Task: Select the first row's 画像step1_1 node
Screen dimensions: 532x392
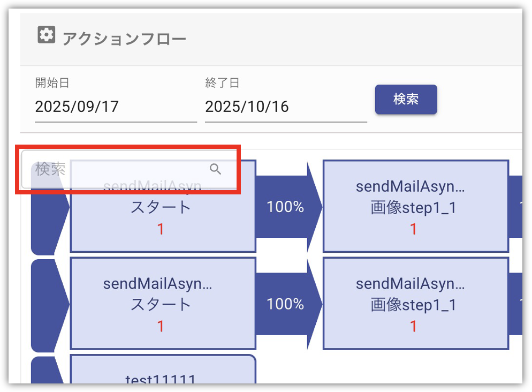Action: pyautogui.click(x=415, y=207)
